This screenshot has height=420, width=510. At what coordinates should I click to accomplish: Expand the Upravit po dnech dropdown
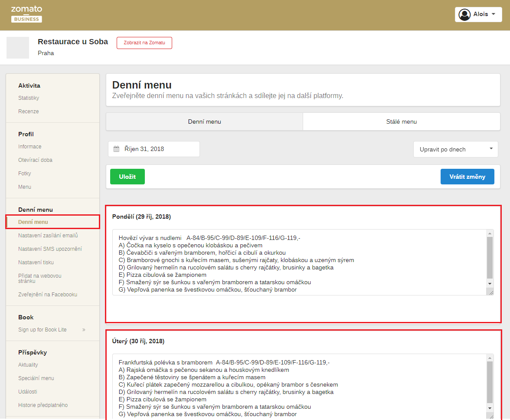[x=455, y=149]
